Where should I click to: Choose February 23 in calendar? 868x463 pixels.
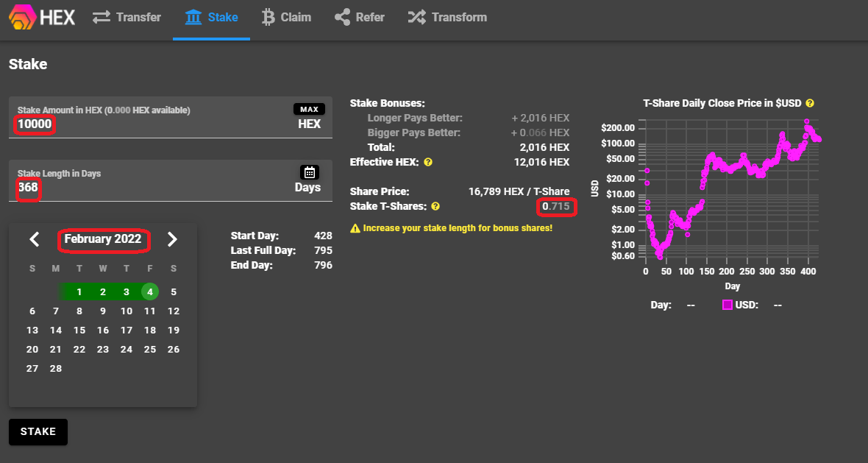coord(103,350)
